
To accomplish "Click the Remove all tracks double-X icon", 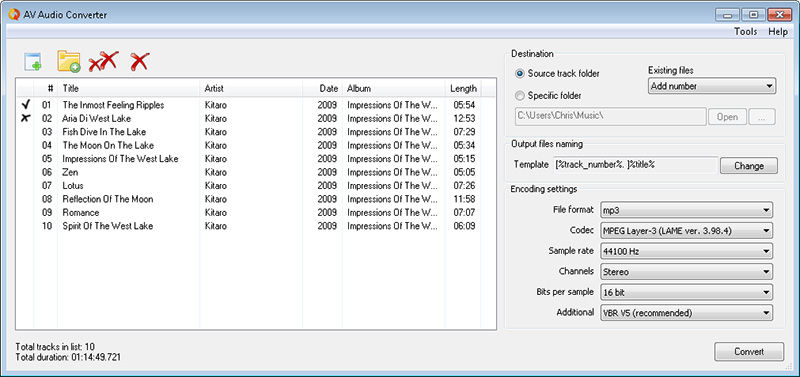I will (x=104, y=61).
